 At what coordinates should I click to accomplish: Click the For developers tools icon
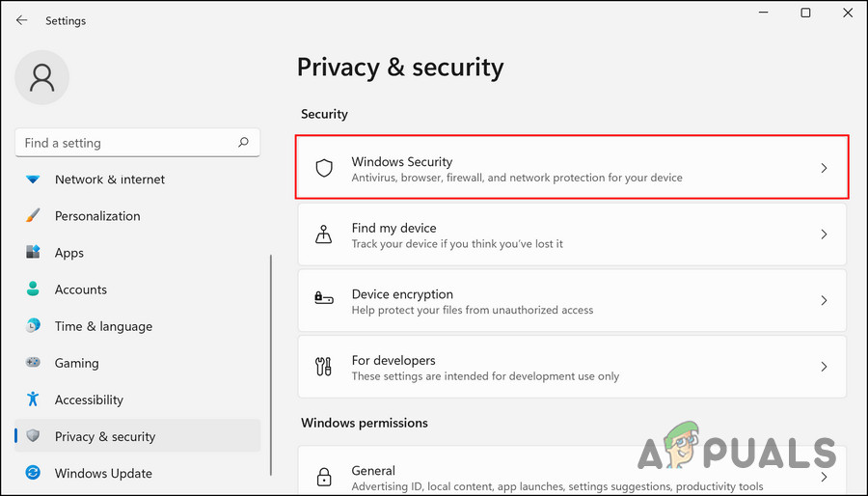[324, 367]
